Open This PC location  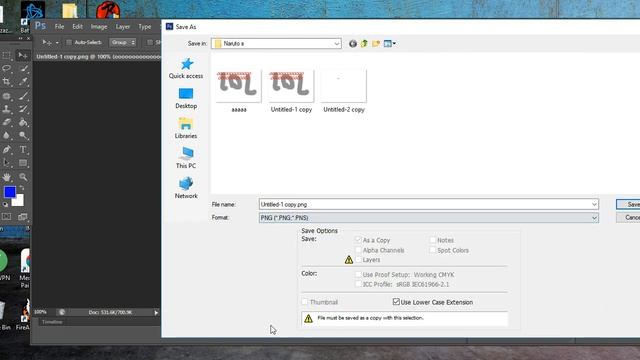[186, 158]
